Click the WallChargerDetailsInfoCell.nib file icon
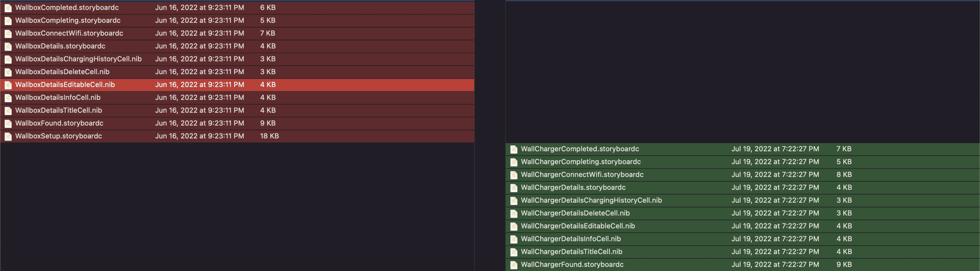The image size is (980, 271). pyautogui.click(x=514, y=239)
